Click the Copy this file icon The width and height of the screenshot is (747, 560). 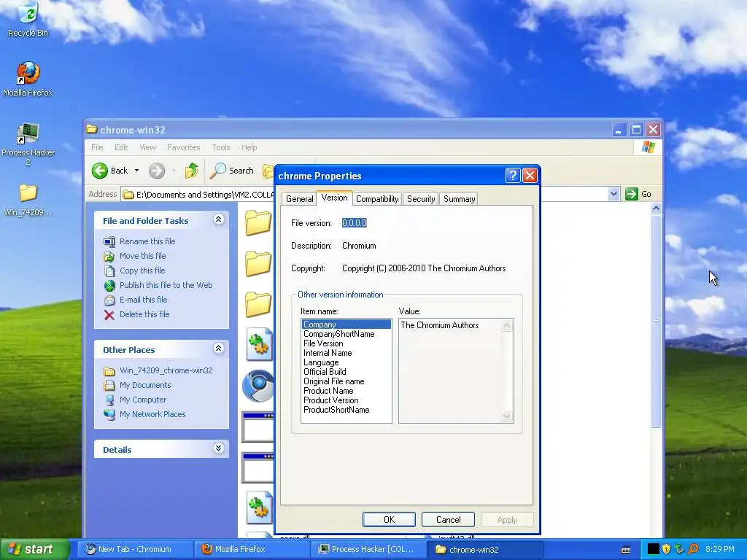click(x=109, y=271)
